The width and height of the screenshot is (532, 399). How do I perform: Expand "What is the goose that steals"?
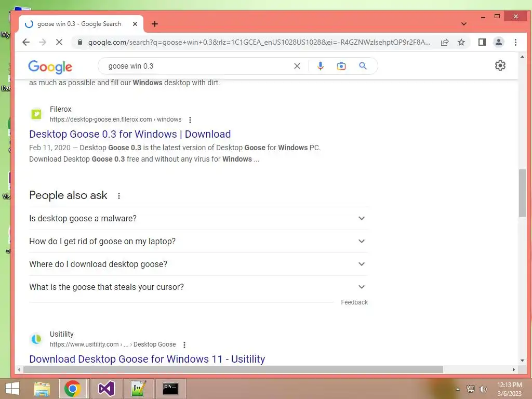[x=198, y=287]
